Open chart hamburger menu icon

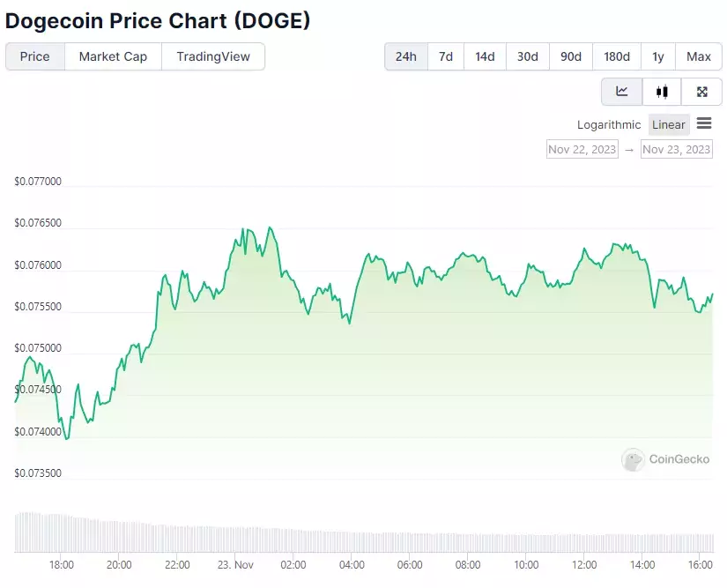(x=704, y=123)
